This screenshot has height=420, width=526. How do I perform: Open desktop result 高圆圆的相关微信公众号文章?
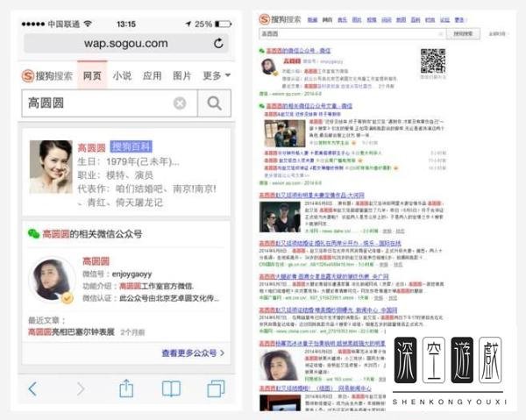click(309, 106)
